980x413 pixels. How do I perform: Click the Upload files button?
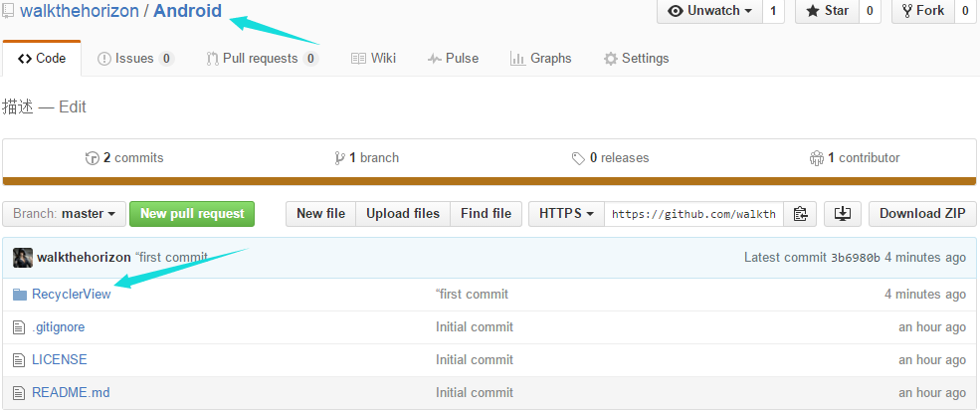click(x=403, y=214)
